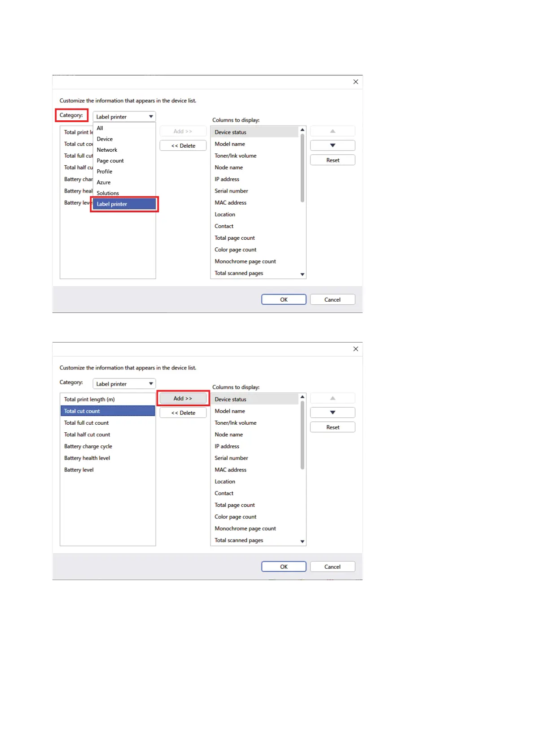Choose Page count in the open Category list
This screenshot has height=756, width=534.
click(x=124, y=161)
